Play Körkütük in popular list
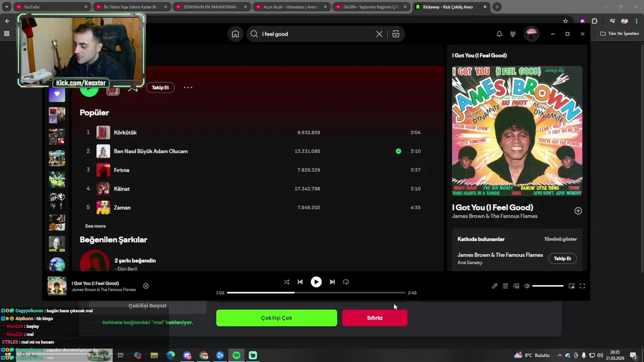Screen dimensions: 644x362 tap(257, 133)
